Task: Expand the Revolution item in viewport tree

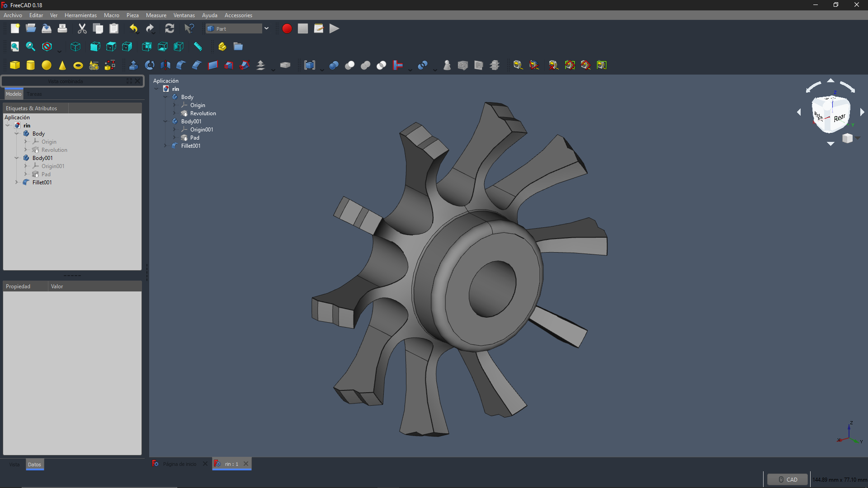Action: pyautogui.click(x=174, y=113)
